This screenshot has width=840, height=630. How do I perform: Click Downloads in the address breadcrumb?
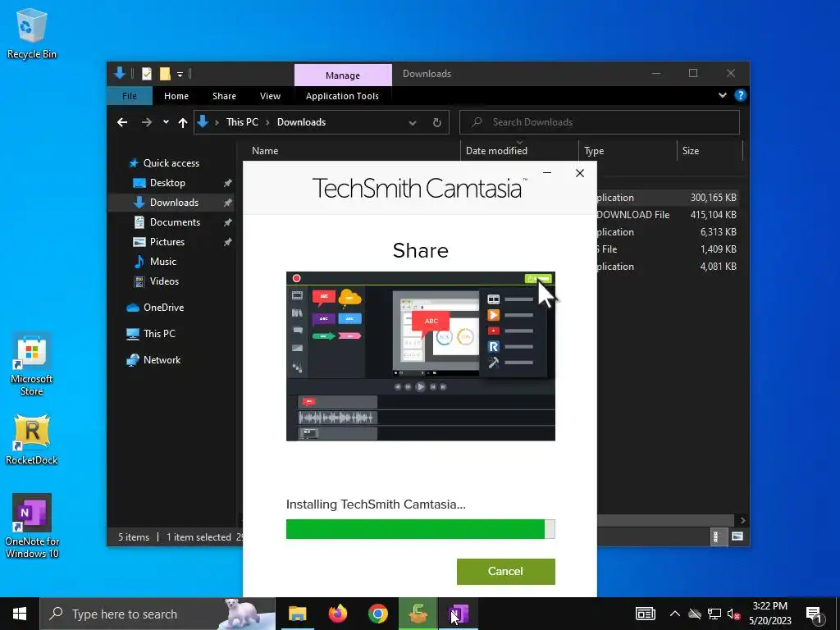(x=301, y=122)
